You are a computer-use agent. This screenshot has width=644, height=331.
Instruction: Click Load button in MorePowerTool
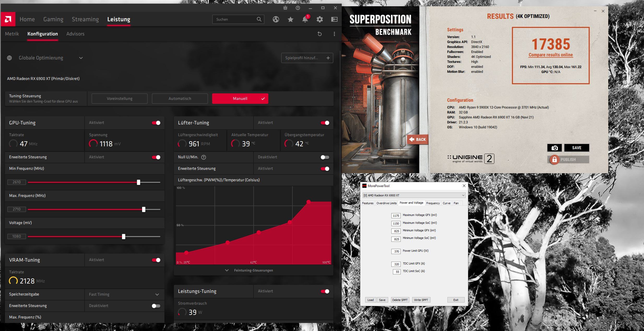tap(370, 300)
